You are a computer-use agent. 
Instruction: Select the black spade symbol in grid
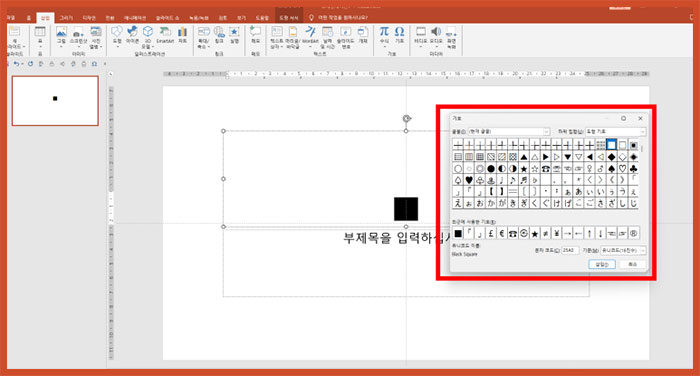coord(611,168)
